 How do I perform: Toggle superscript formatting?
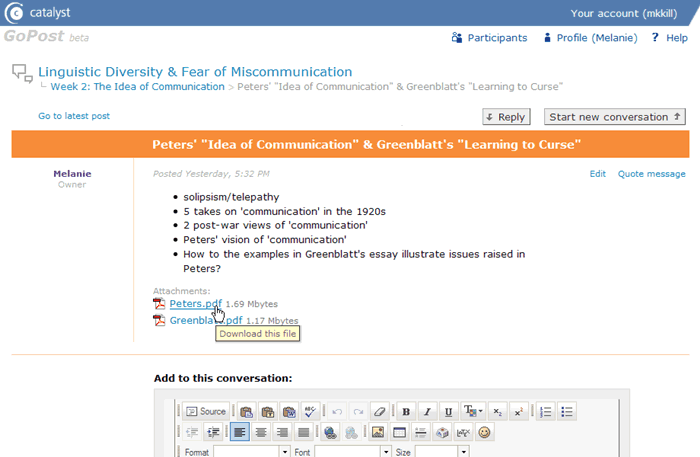coord(517,411)
